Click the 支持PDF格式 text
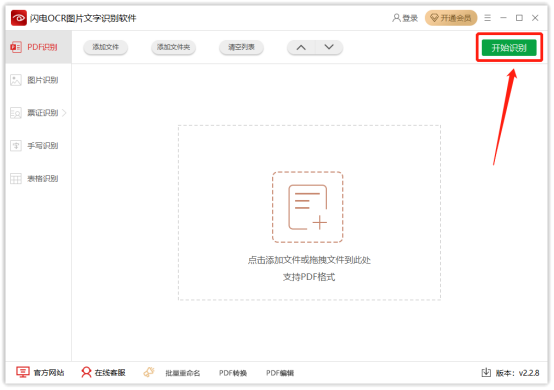The width and height of the screenshot is (554, 390). tap(309, 277)
